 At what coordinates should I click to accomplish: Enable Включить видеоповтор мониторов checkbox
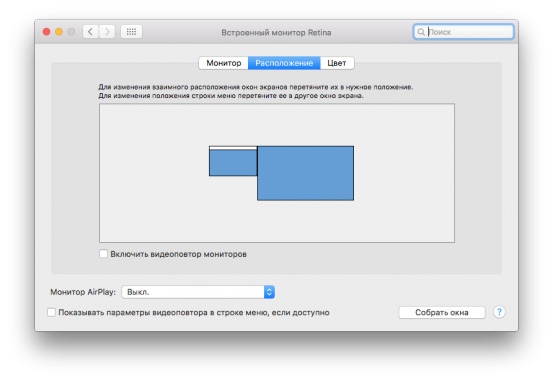pyautogui.click(x=103, y=254)
